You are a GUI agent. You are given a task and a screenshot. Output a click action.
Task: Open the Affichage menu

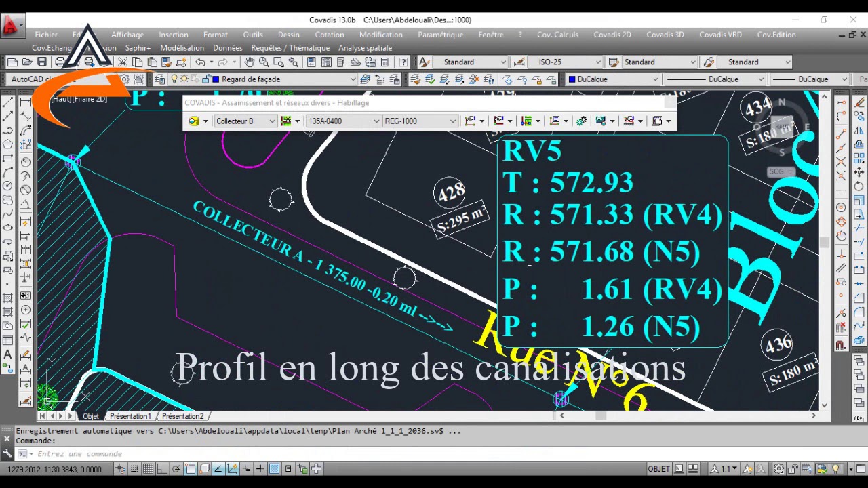pos(127,35)
